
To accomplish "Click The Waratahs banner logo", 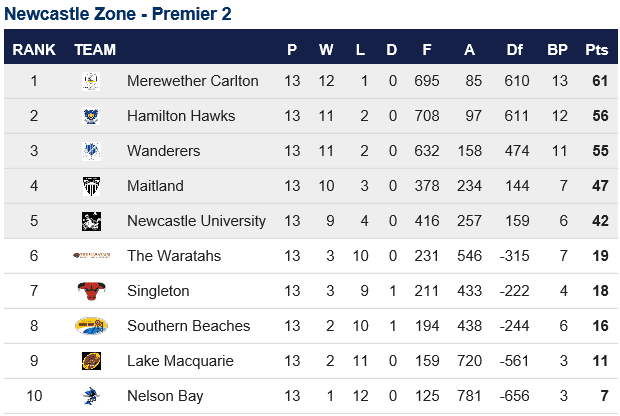I will pos(91,256).
